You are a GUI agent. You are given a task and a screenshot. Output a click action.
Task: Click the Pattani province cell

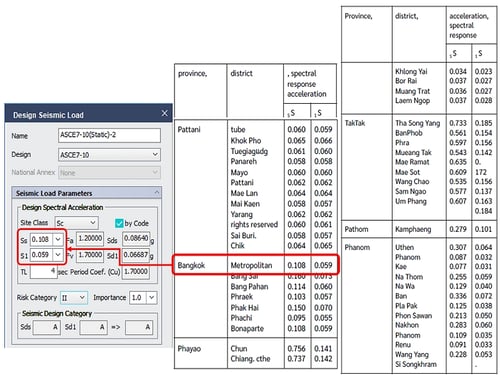189,130
